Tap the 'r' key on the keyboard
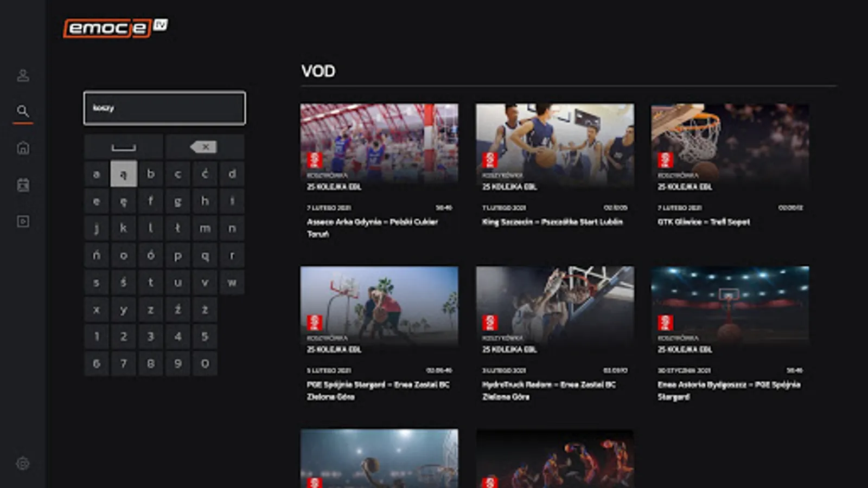Screen dimensions: 868x488 [x=232, y=255]
